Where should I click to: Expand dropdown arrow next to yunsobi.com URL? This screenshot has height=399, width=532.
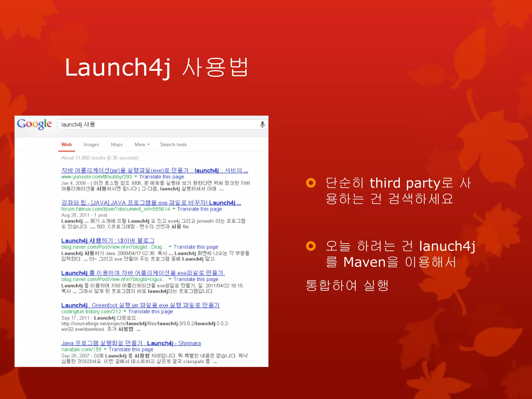136,177
